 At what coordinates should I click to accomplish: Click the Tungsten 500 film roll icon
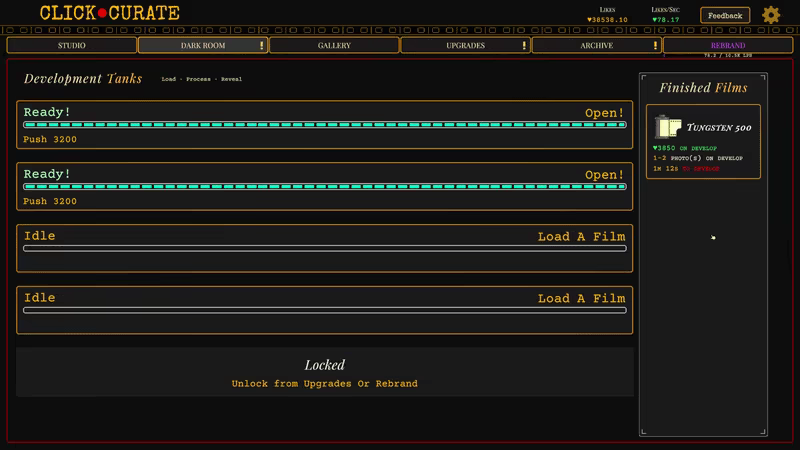tap(668, 127)
